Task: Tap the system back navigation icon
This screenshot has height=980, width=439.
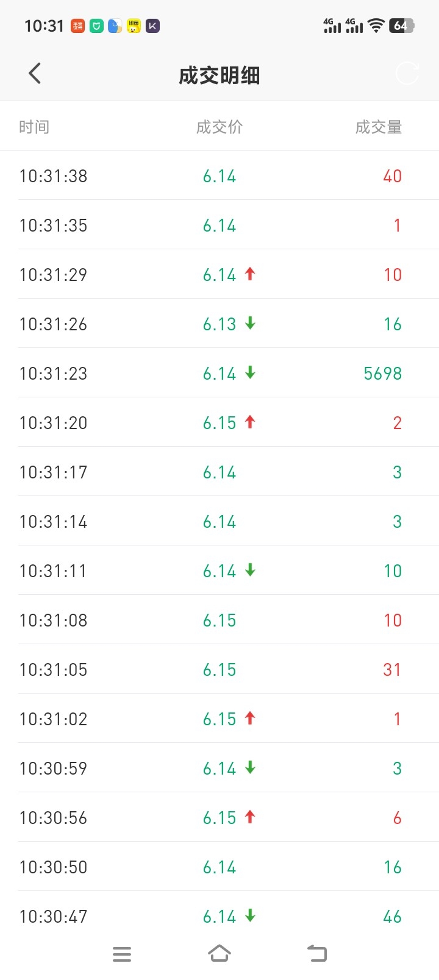Action: (x=317, y=953)
